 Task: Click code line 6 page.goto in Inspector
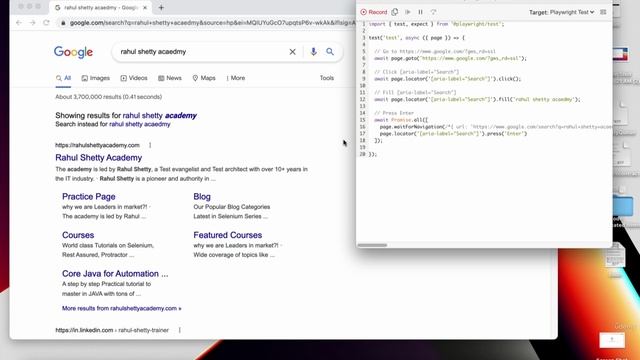coord(450,58)
